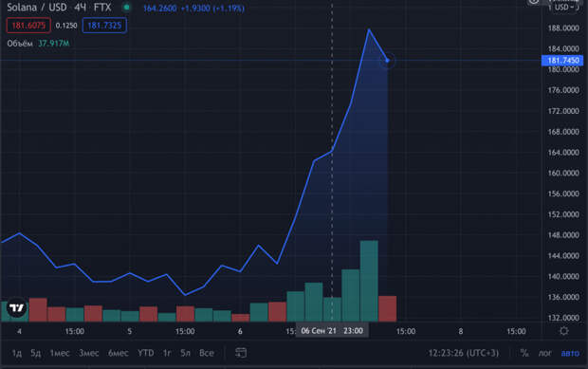
Task: Select the 5д time range
Action: point(36,353)
